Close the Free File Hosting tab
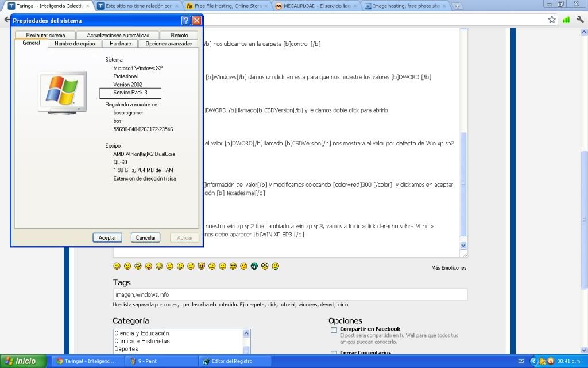588x368 pixels. [266, 6]
